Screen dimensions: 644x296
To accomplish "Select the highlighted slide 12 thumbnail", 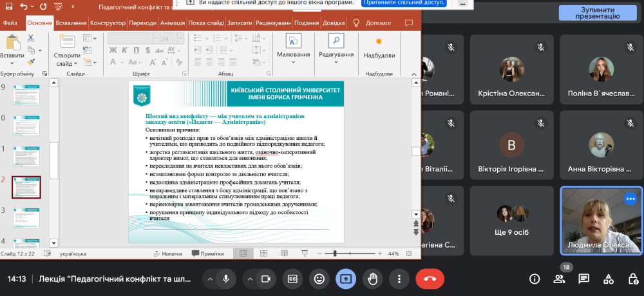I will tap(26, 187).
